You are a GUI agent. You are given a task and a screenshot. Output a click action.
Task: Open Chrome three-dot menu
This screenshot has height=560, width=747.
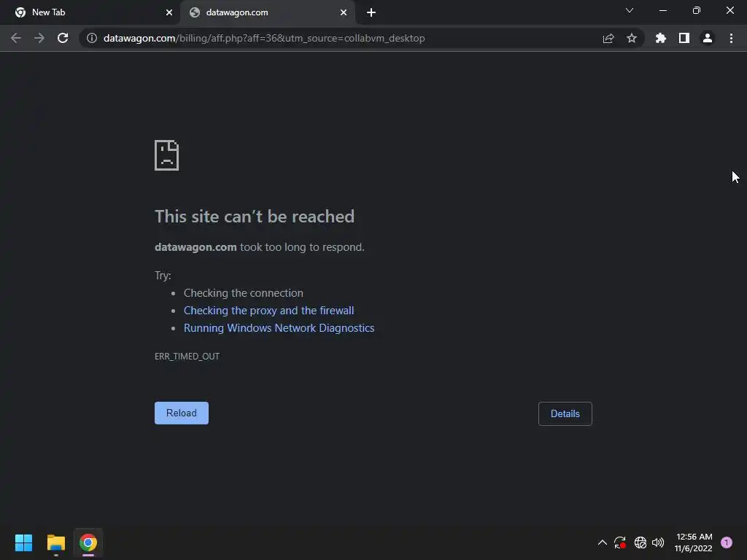click(731, 38)
